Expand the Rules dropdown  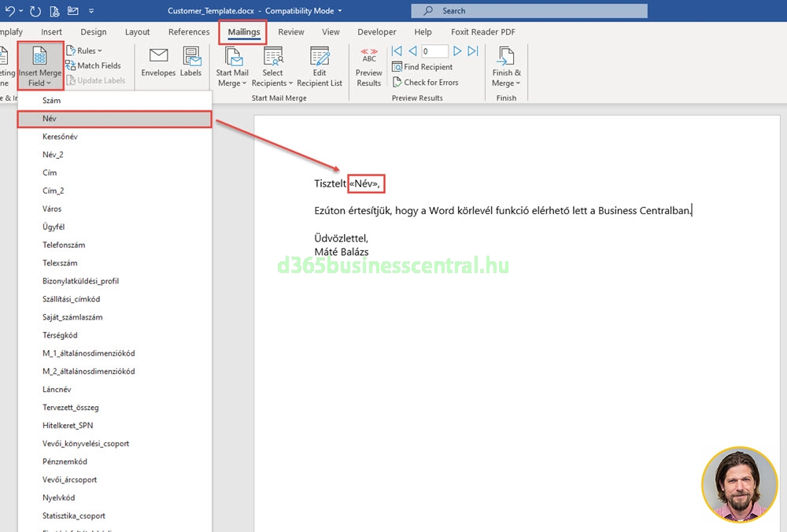pos(84,50)
